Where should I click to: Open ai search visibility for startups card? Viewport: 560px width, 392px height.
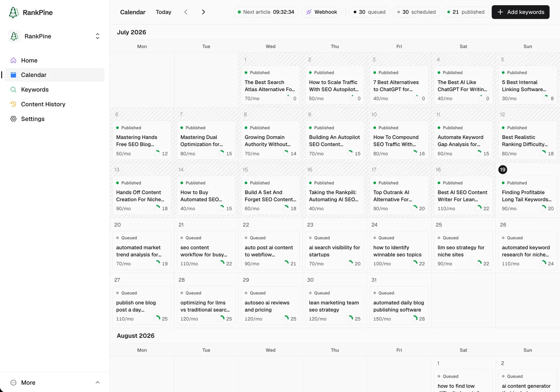(335, 251)
